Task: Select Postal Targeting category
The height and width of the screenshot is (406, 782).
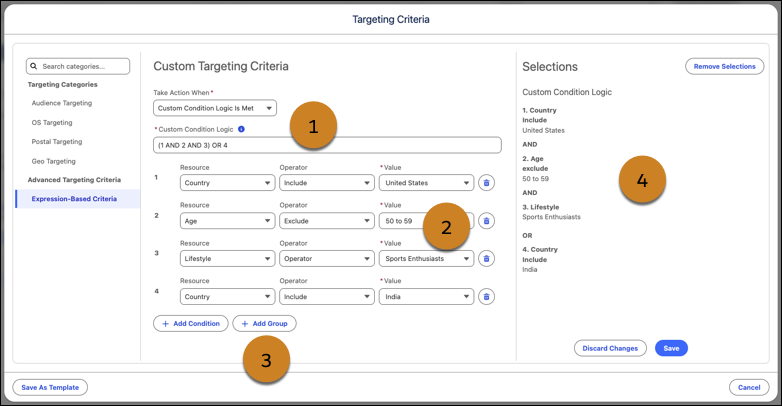Action: (57, 142)
